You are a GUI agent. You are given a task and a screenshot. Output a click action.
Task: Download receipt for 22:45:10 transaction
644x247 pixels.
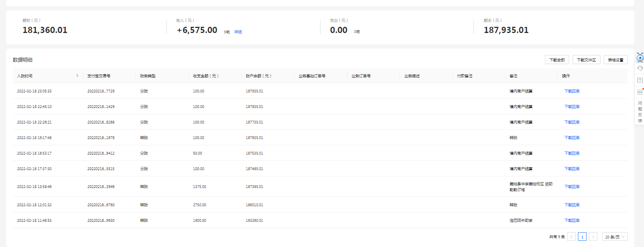point(572,107)
